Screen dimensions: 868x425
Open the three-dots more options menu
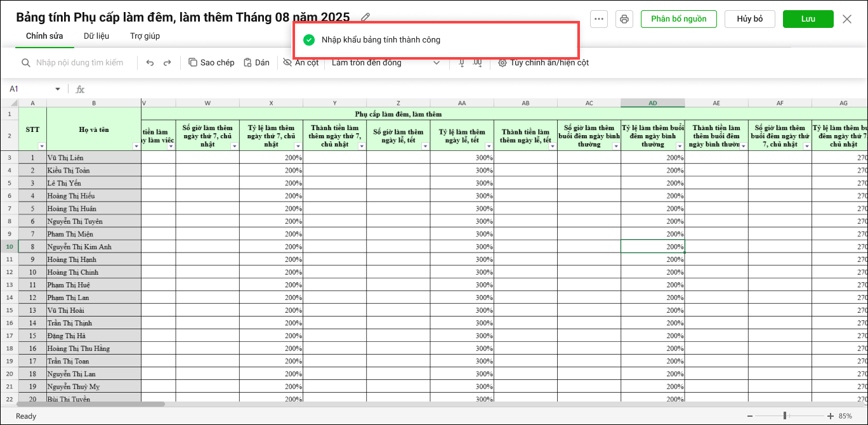pyautogui.click(x=598, y=19)
